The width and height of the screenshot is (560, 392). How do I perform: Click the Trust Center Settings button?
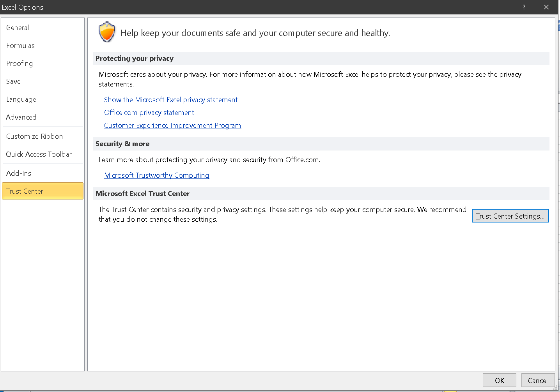[510, 216]
